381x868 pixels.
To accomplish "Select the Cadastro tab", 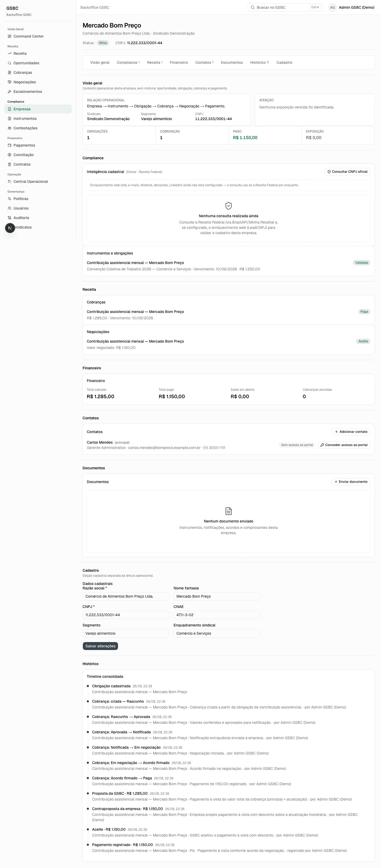I will [284, 63].
